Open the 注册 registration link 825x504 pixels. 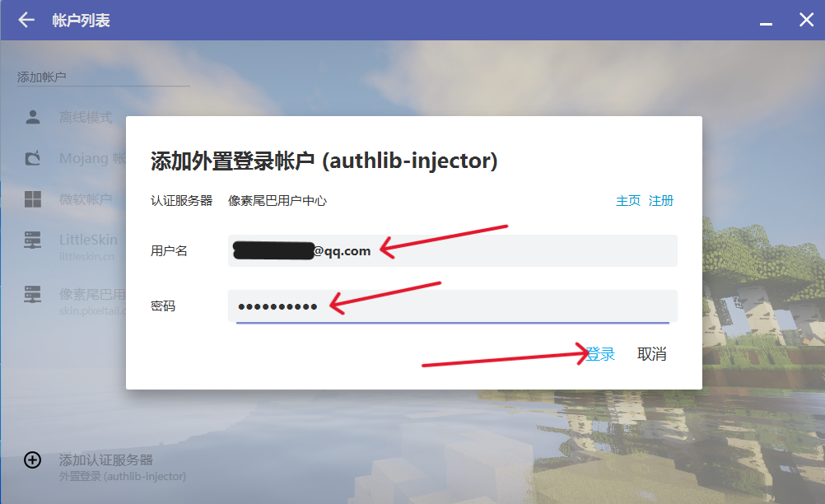pos(661,201)
